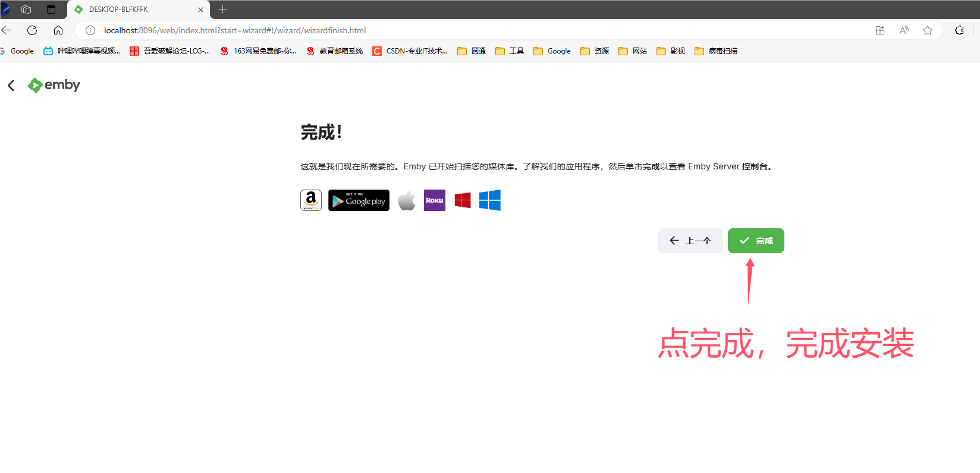Click the Emby logo
Viewport: 980px width, 473px height.
[54, 85]
